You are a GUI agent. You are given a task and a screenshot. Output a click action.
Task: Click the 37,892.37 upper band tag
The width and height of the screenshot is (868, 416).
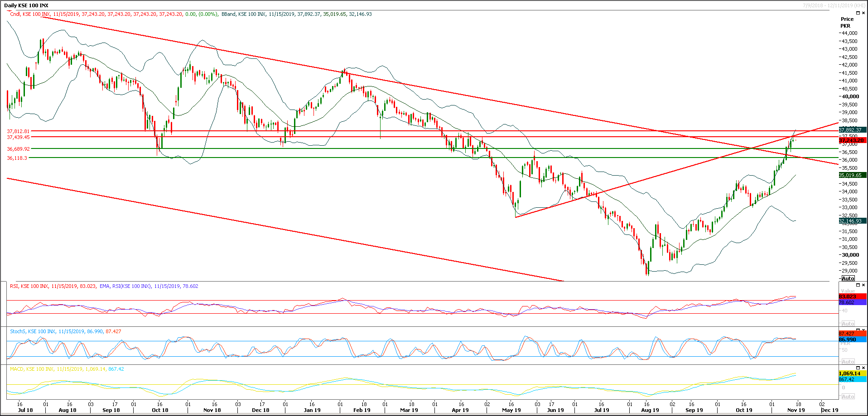tap(852, 130)
